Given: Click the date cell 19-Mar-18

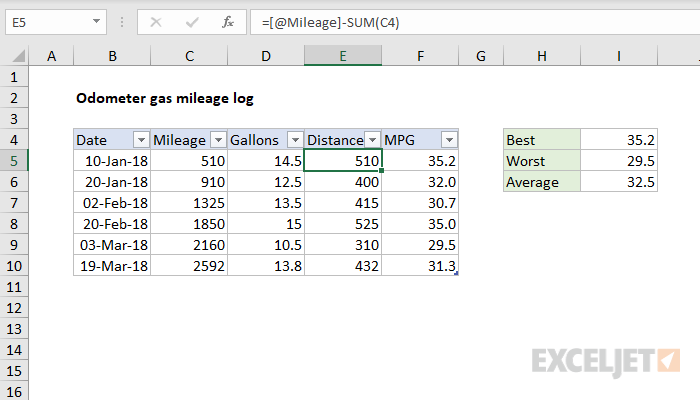Looking at the screenshot, I should (x=112, y=266).
